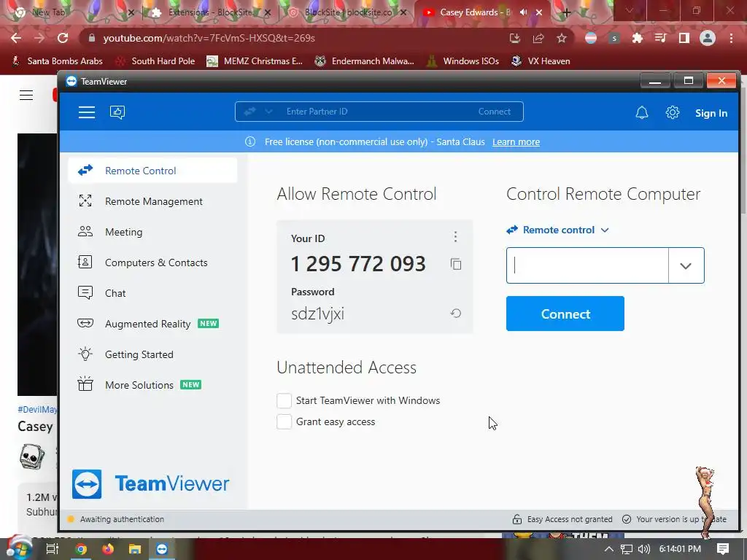Bookmark this page with the star icon
Image resolution: width=747 pixels, height=560 pixels.
click(x=562, y=38)
